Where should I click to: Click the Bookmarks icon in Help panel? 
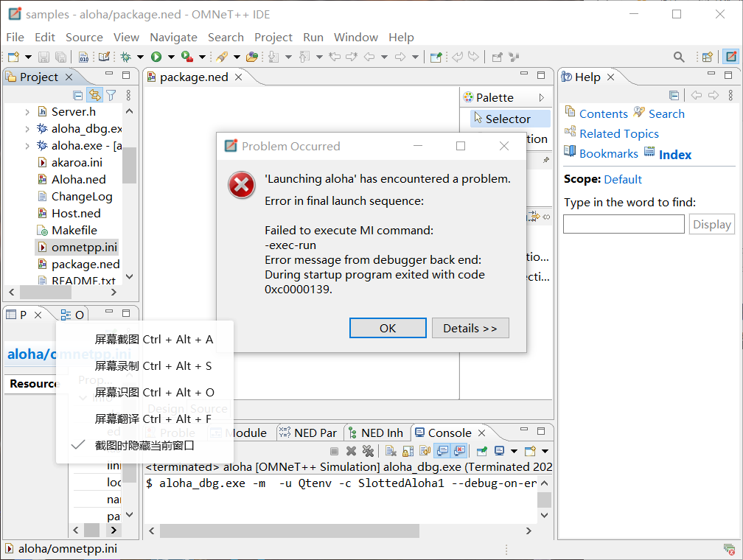pyautogui.click(x=570, y=152)
